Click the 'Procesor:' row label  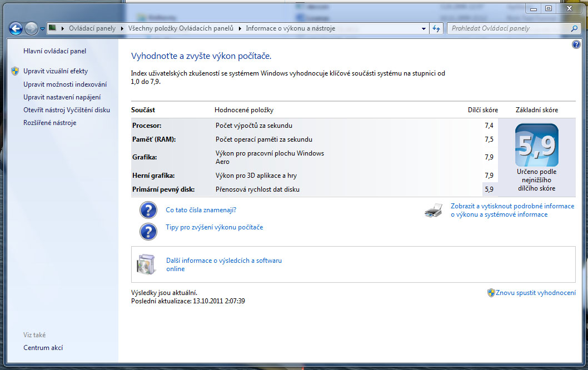tap(147, 126)
